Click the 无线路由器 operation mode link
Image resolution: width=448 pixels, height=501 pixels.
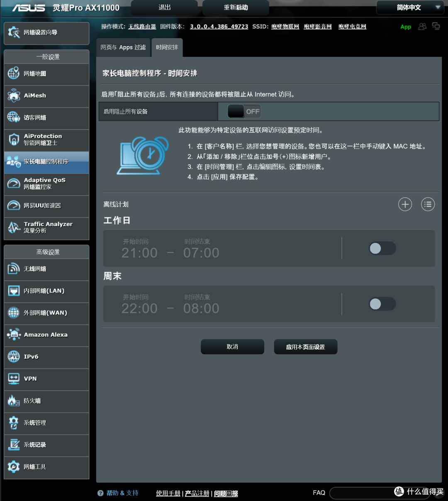[x=142, y=27]
